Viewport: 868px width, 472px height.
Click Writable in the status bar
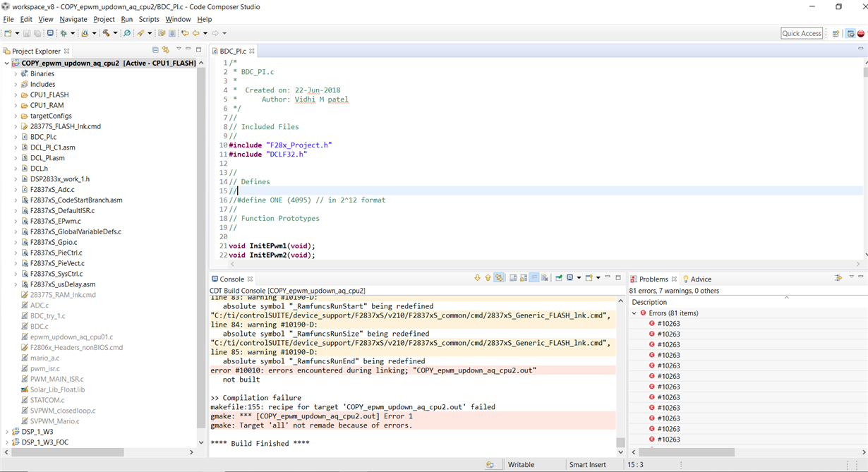tap(521, 465)
